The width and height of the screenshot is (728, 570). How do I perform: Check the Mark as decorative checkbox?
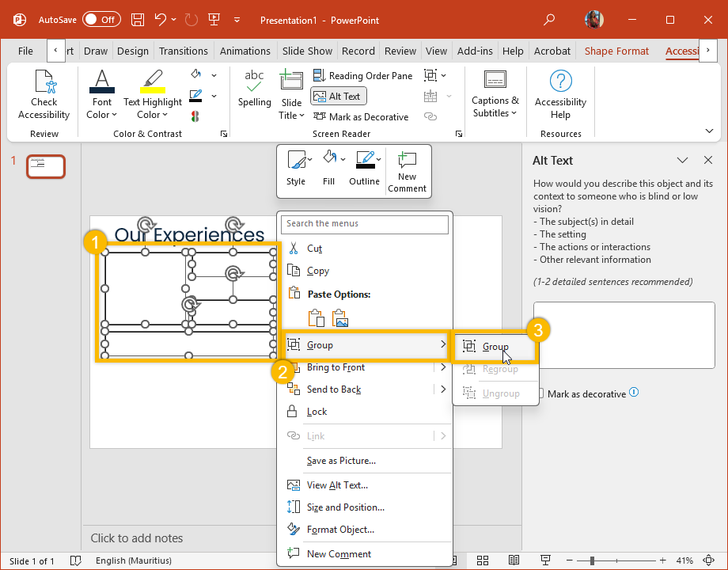(540, 393)
